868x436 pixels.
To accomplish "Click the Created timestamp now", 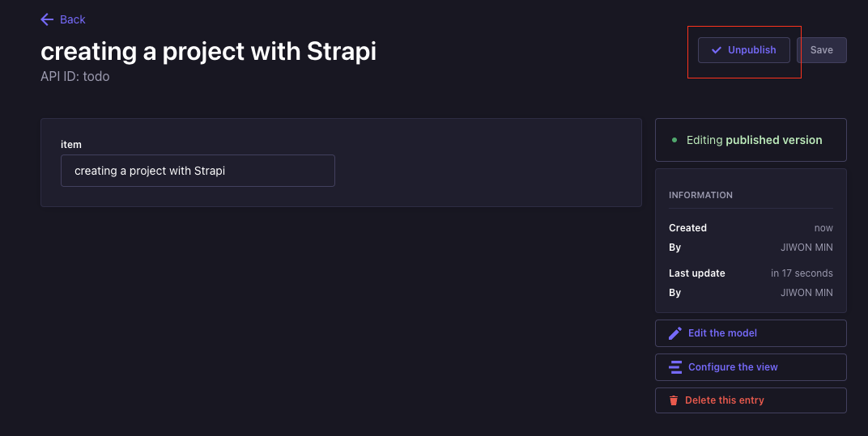I will (823, 228).
